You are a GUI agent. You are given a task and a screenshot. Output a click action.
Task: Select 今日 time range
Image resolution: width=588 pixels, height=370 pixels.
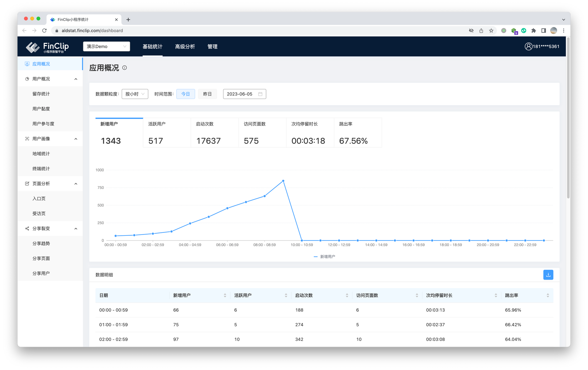point(186,94)
